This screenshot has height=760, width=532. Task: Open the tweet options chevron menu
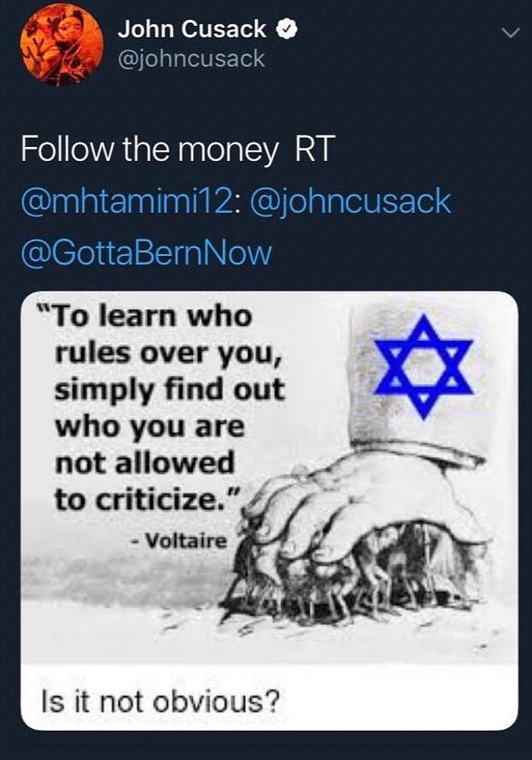[509, 32]
